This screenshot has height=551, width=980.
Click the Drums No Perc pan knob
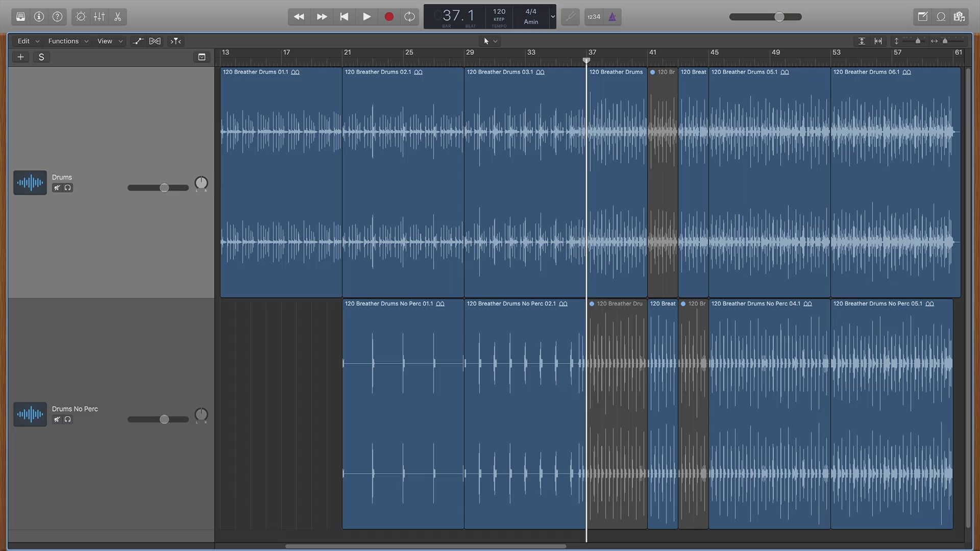click(x=201, y=415)
